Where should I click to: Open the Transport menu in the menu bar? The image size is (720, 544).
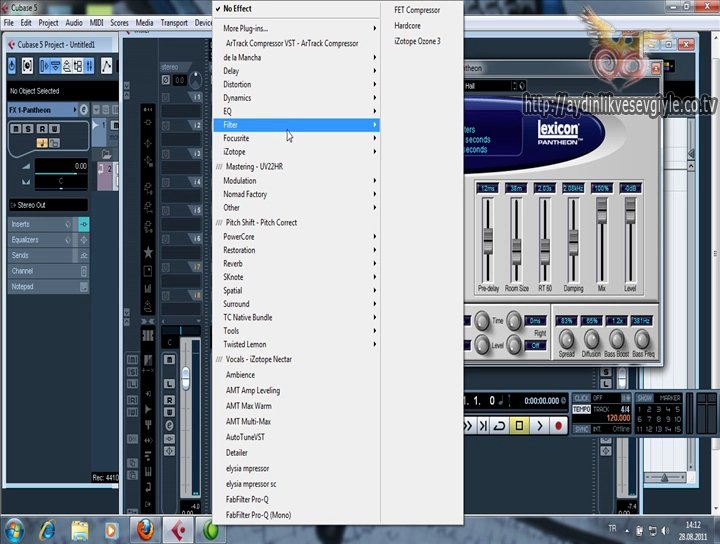(x=174, y=22)
